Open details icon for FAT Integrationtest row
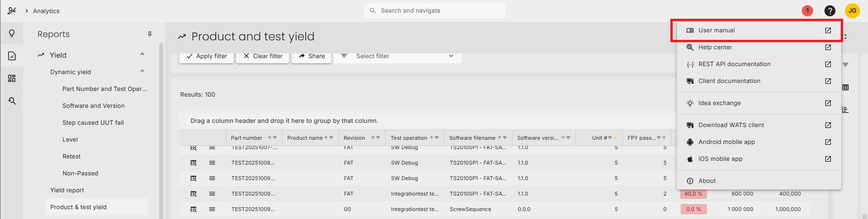Viewport: 868px width, 219px height. 193,194
